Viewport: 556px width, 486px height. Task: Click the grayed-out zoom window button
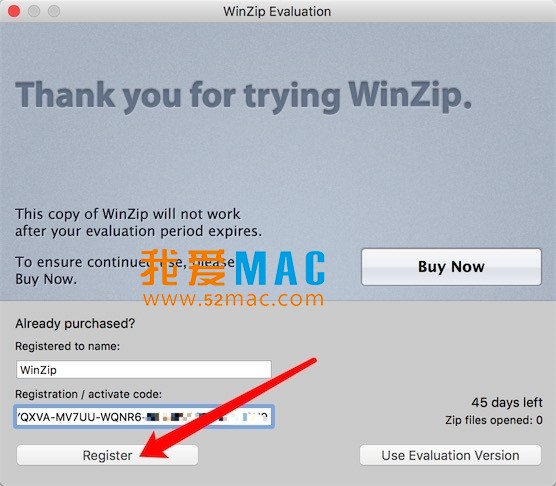pyautogui.click(x=54, y=11)
